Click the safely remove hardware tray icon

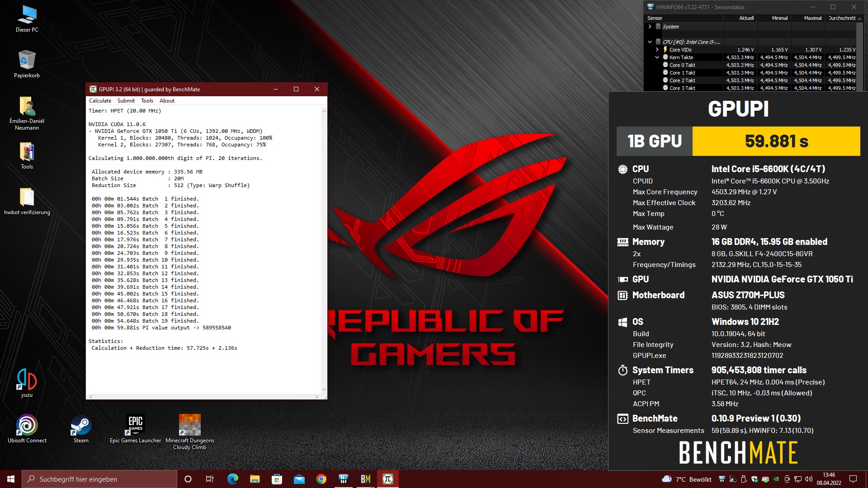click(744, 479)
